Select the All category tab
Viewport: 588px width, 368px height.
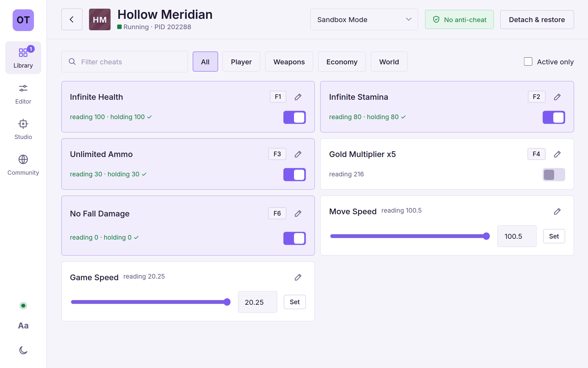pyautogui.click(x=205, y=62)
